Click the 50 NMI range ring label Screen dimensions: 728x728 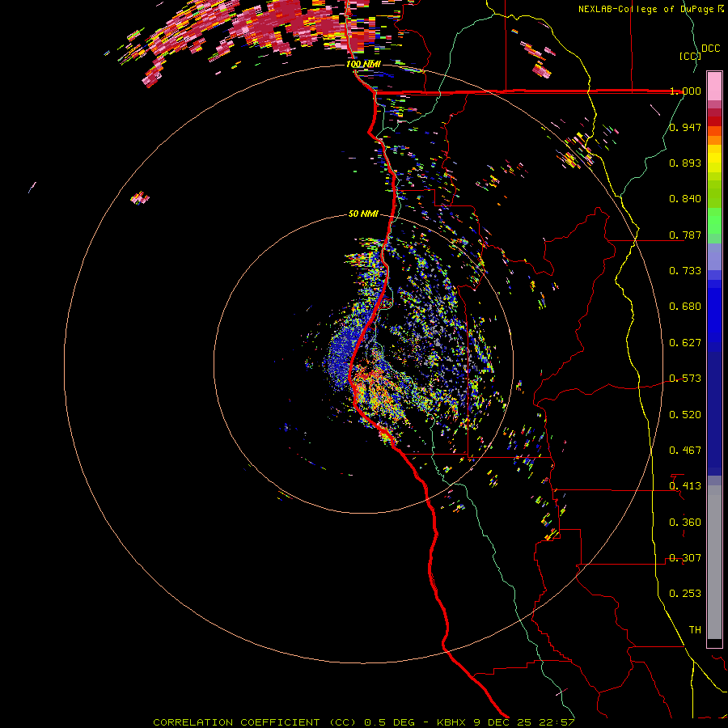pos(363,214)
